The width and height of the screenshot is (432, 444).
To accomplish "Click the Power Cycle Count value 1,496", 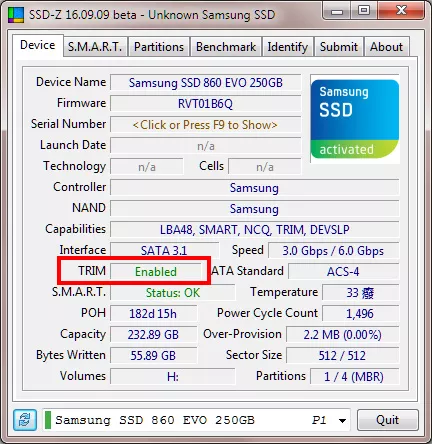I will (x=360, y=314).
